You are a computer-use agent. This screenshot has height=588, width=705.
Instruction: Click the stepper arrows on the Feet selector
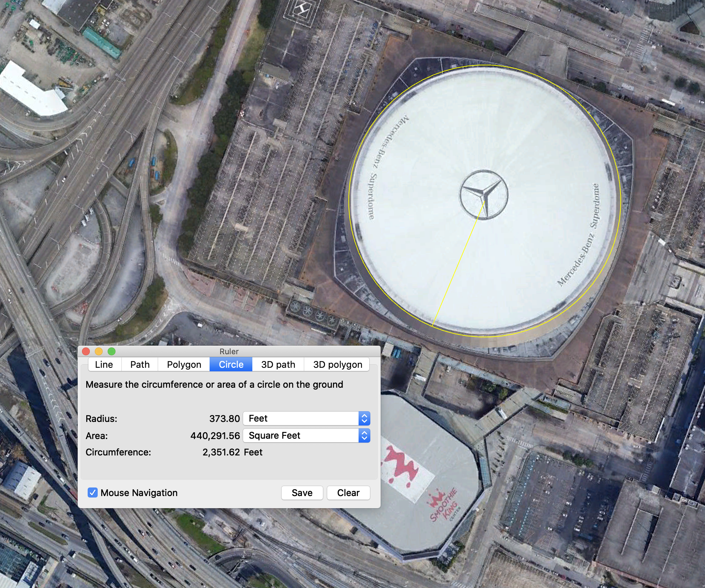(x=364, y=418)
